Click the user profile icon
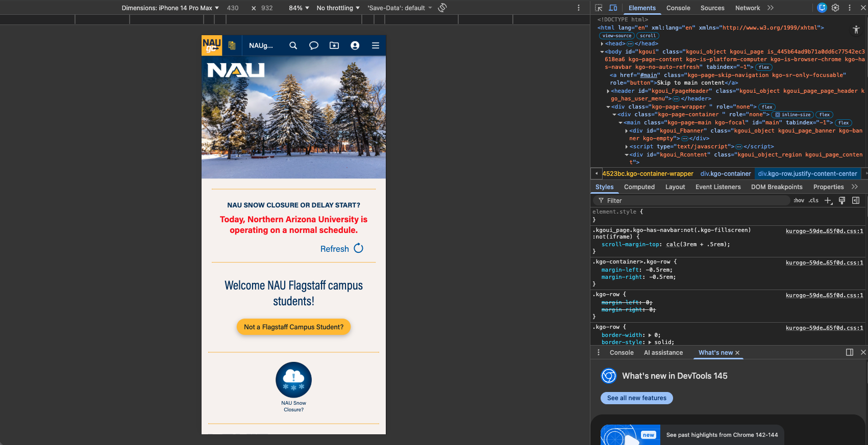Viewport: 868px width, 445px height. click(355, 45)
